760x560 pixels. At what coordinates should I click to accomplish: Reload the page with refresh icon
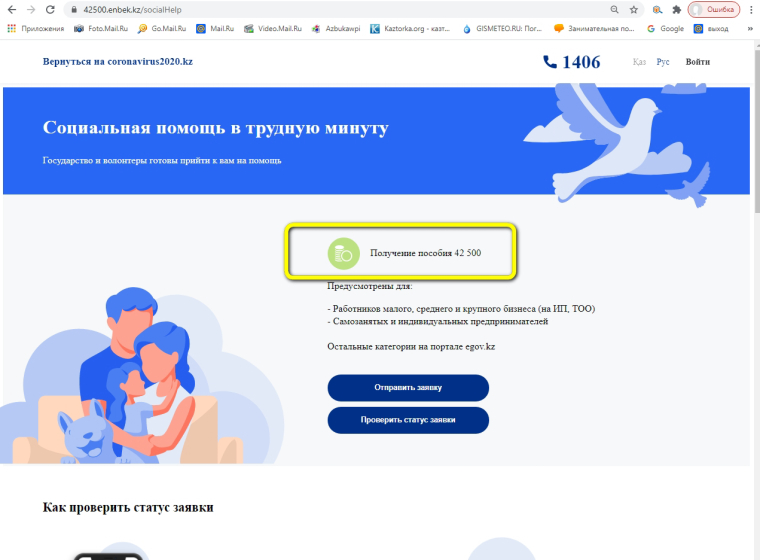click(x=50, y=10)
